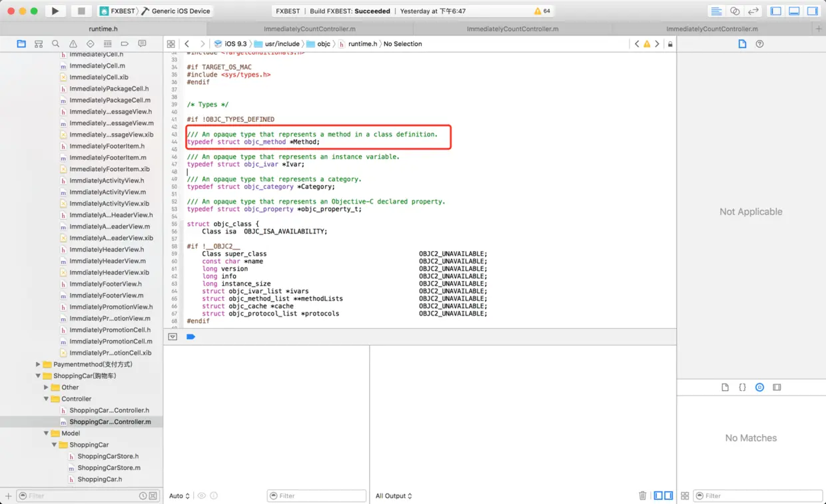Image resolution: width=826 pixels, height=504 pixels.
Task: Open the test navigator diamond icon
Action: (91, 43)
